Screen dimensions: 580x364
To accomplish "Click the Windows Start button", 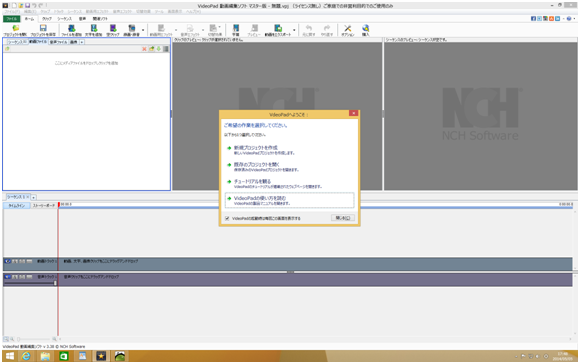I will 10,356.
